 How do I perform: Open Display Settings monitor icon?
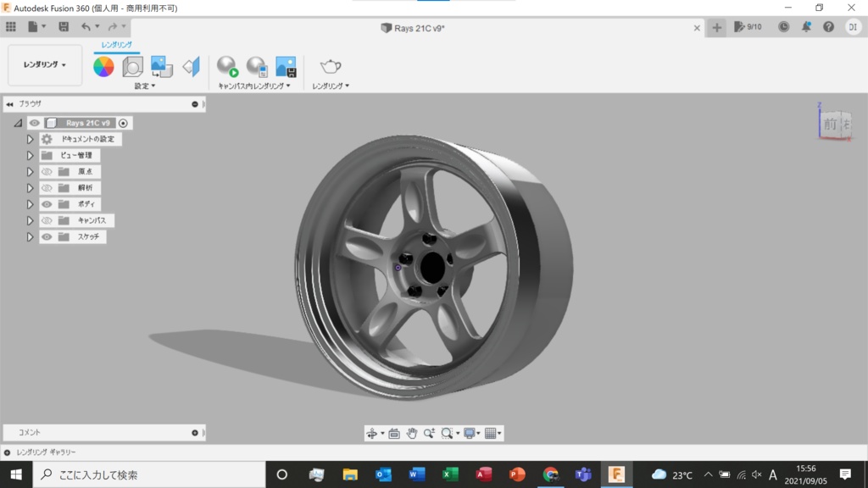470,433
